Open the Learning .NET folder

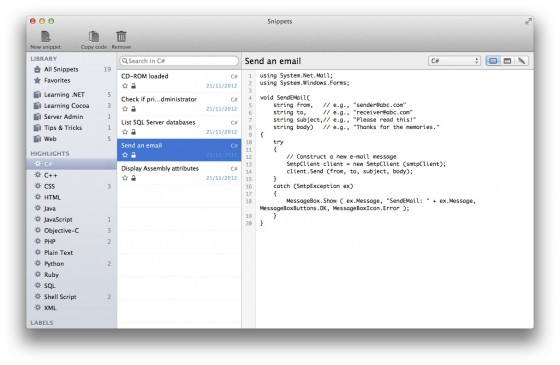pyautogui.click(x=72, y=95)
